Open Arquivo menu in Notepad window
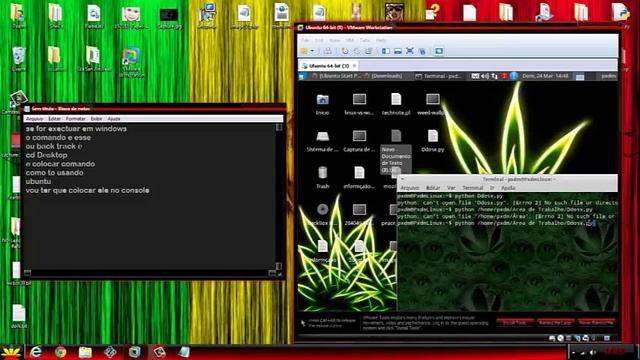The height and width of the screenshot is (360, 640). point(34,119)
